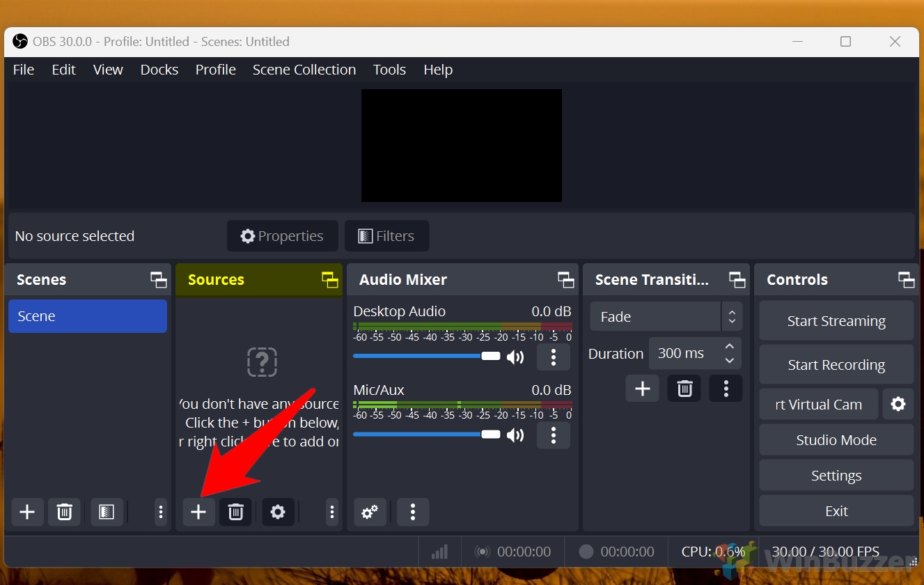
Task: Add a new scene with plus button
Action: click(x=27, y=513)
